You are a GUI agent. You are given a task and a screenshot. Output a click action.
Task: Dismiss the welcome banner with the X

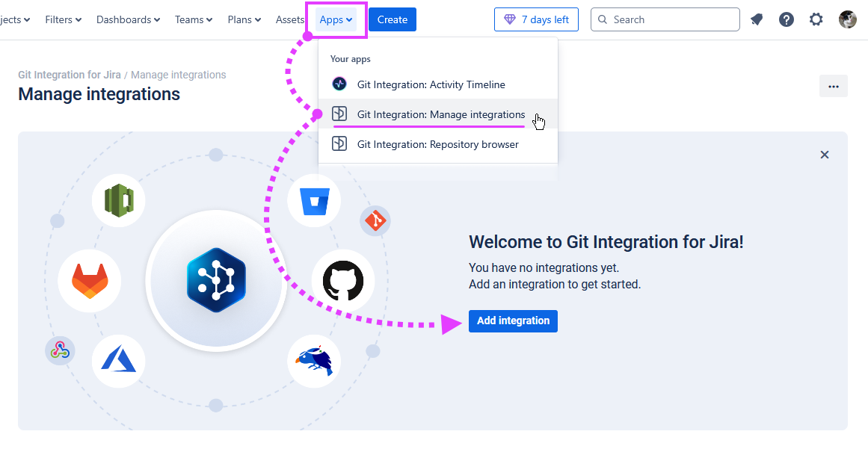[x=825, y=155]
